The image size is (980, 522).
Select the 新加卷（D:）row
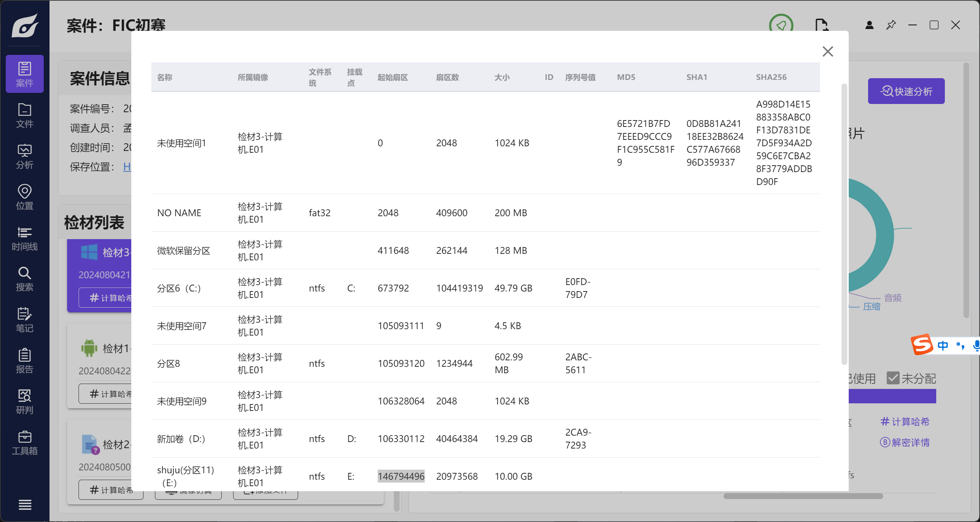pyautogui.click(x=485, y=439)
